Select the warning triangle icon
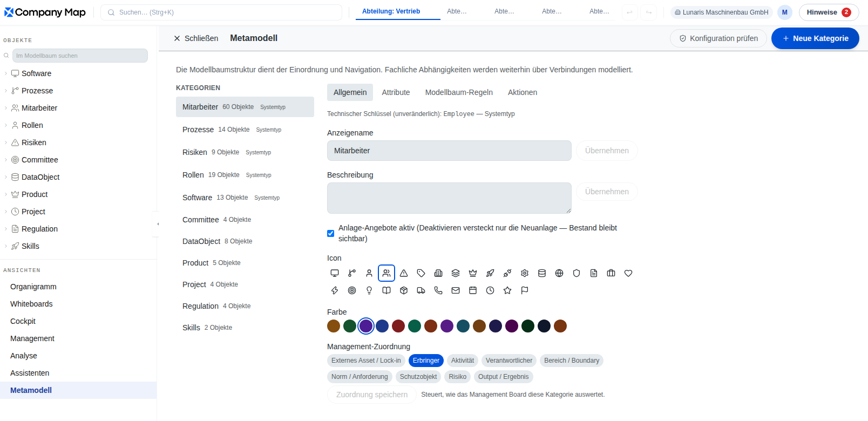 coord(404,273)
